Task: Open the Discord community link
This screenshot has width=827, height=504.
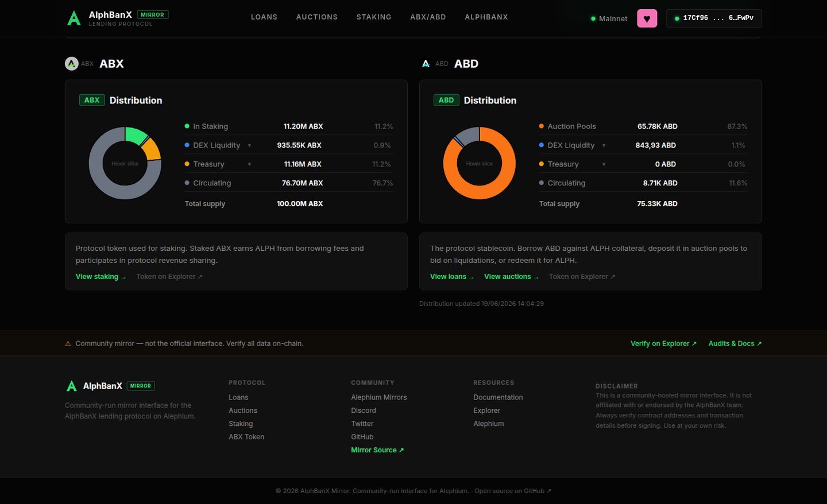Action: tap(364, 410)
